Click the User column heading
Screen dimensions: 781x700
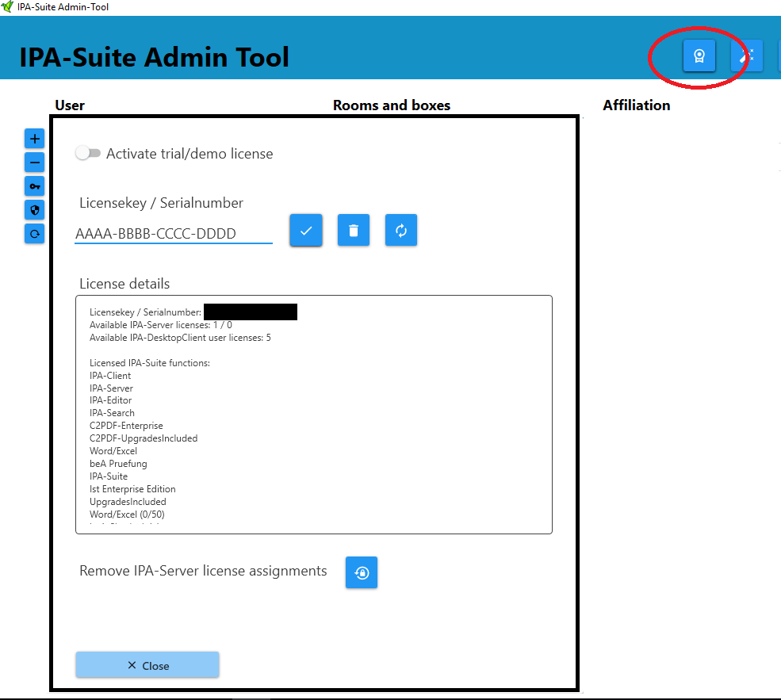(70, 105)
